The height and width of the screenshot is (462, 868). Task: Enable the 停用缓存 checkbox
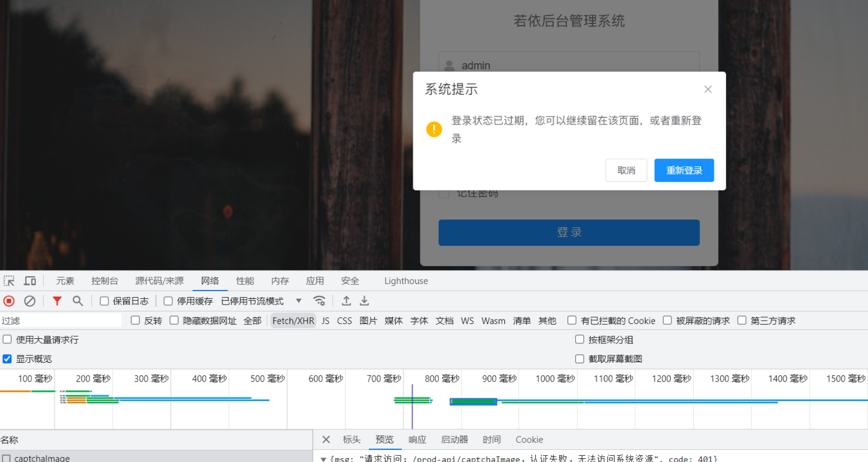(x=168, y=301)
